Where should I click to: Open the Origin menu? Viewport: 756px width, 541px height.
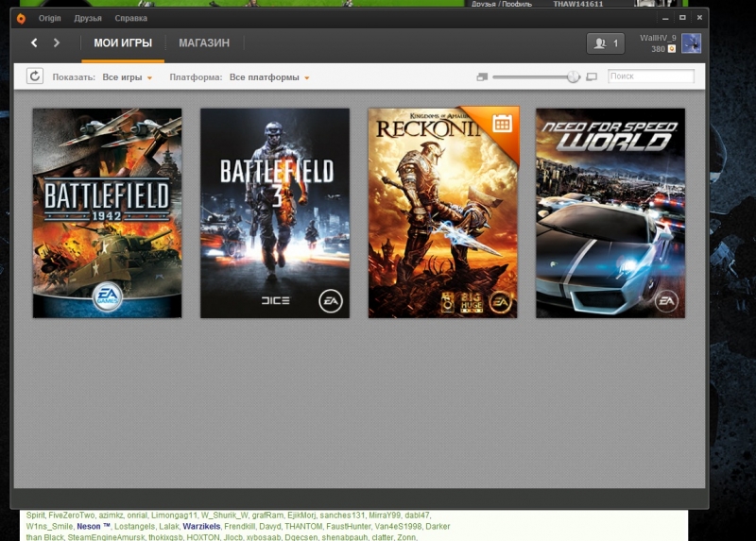(50, 18)
